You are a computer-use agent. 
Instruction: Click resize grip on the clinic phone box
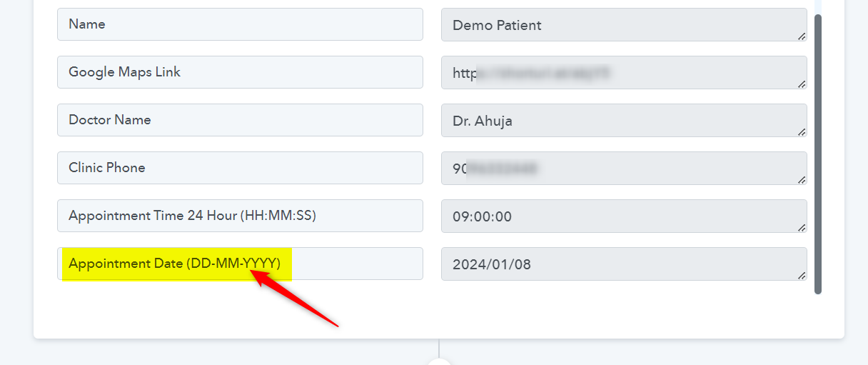pyautogui.click(x=802, y=179)
